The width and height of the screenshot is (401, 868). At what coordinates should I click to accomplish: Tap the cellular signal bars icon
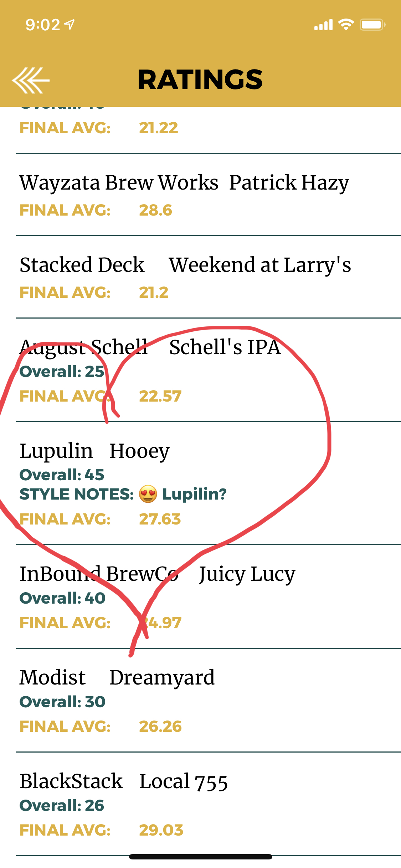(323, 25)
